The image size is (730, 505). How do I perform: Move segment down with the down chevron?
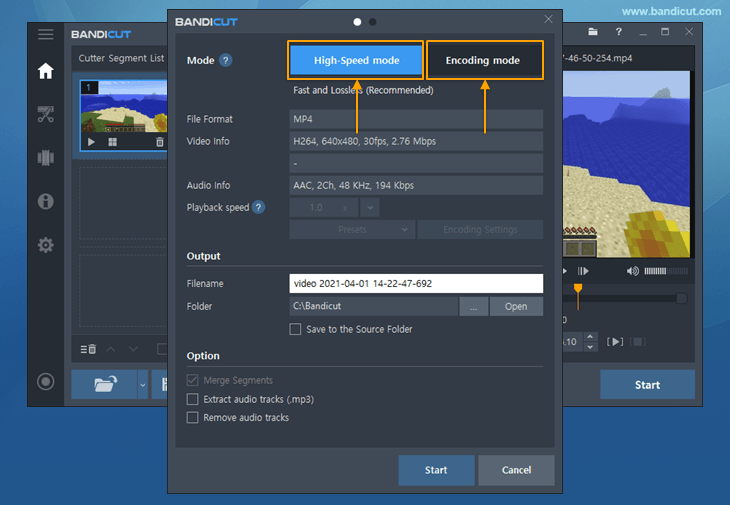click(x=133, y=349)
